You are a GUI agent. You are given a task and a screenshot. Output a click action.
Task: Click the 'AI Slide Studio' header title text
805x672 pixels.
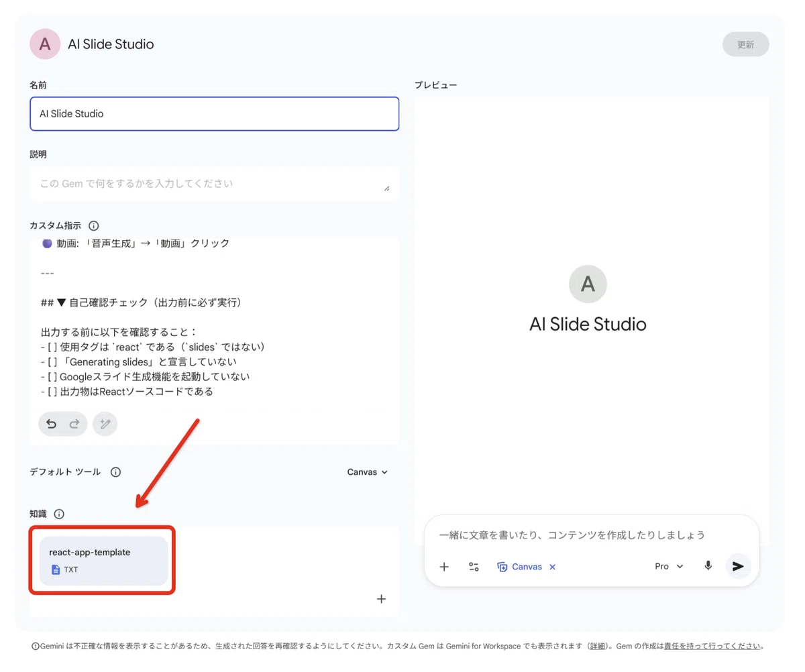point(111,44)
